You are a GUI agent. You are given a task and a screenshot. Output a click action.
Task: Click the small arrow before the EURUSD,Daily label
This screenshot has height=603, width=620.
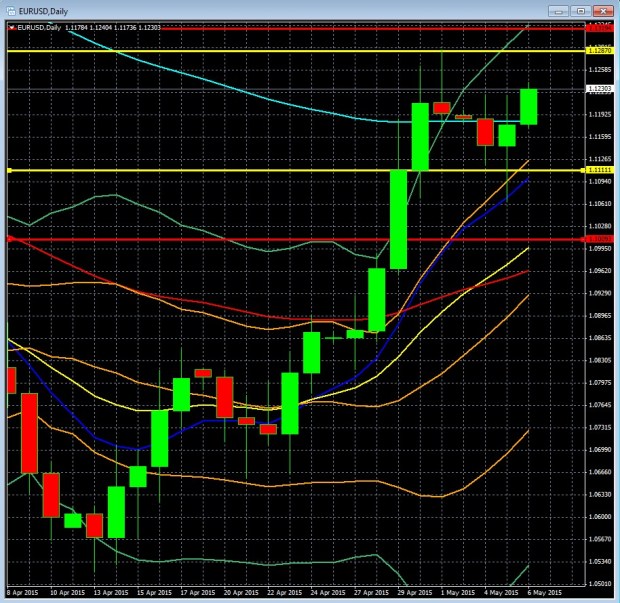pyautogui.click(x=12, y=28)
